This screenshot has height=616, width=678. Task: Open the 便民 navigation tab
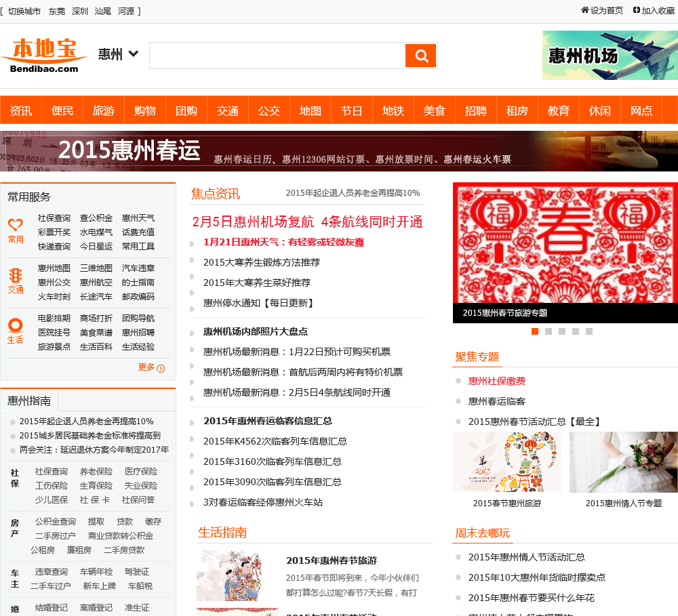tap(62, 110)
